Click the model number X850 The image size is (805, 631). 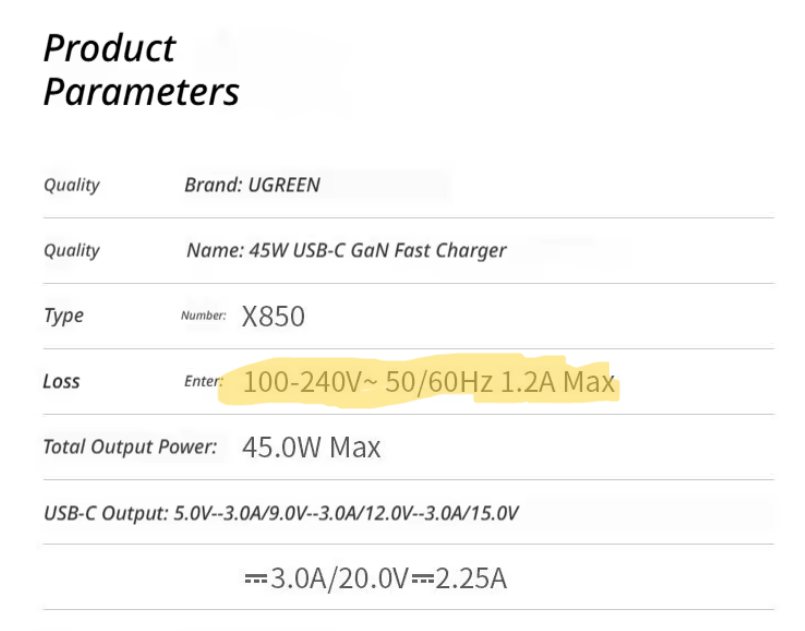pos(273,316)
